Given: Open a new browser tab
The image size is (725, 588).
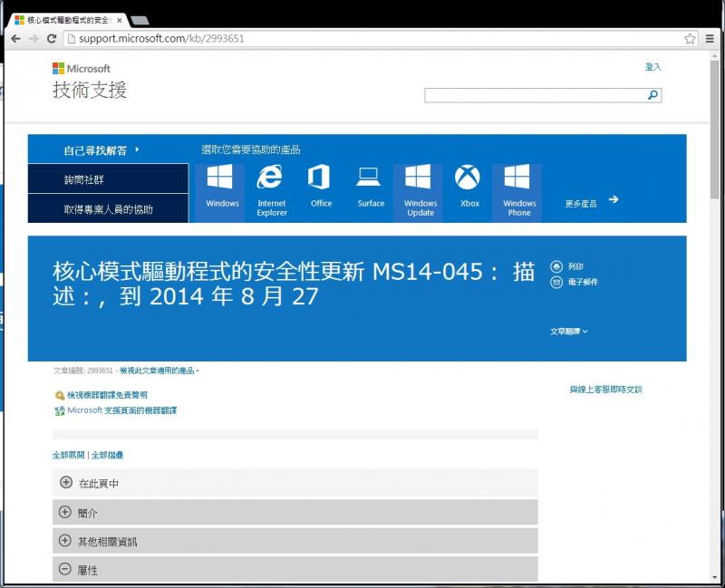Looking at the screenshot, I should coord(140,20).
